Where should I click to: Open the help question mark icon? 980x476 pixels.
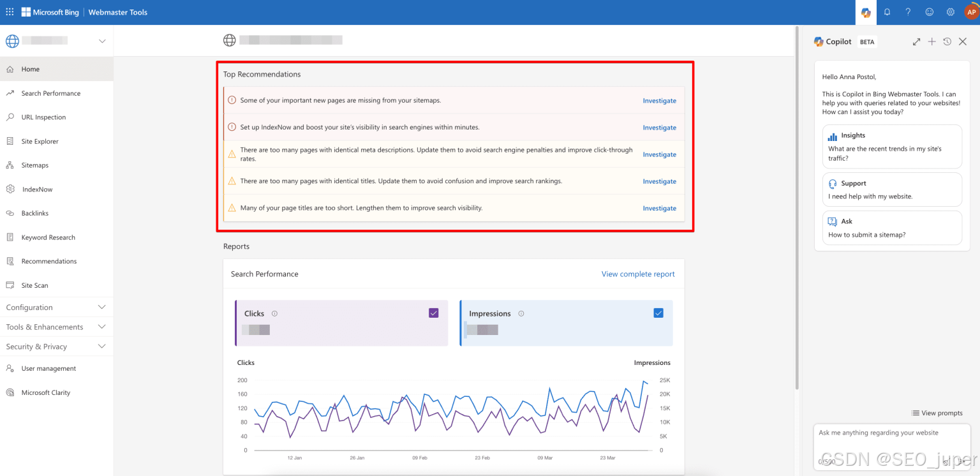(908, 12)
